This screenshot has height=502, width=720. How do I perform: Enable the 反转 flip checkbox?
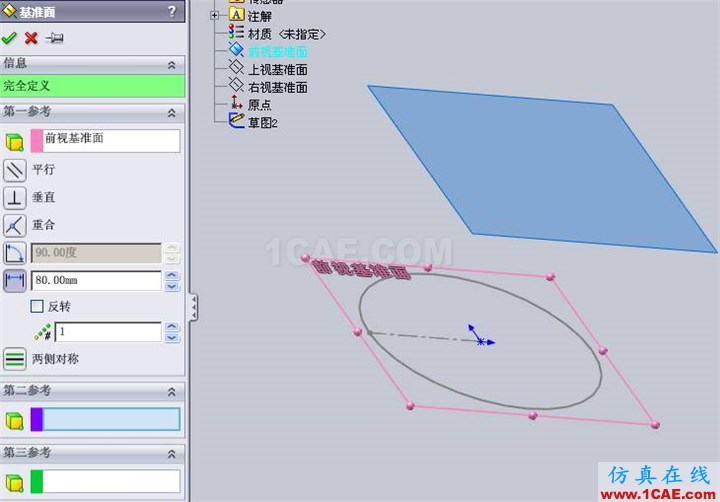click(x=37, y=306)
